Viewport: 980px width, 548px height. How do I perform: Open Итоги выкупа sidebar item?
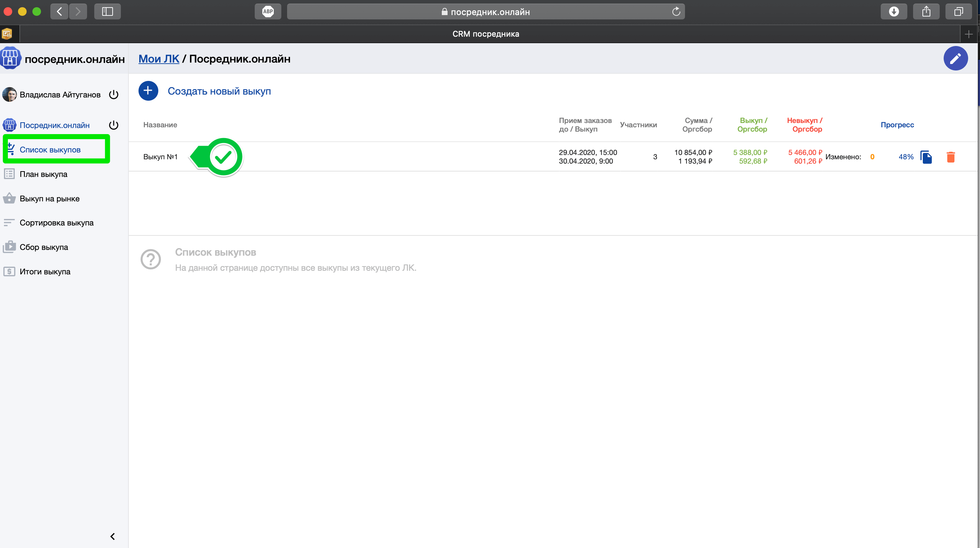pos(45,271)
